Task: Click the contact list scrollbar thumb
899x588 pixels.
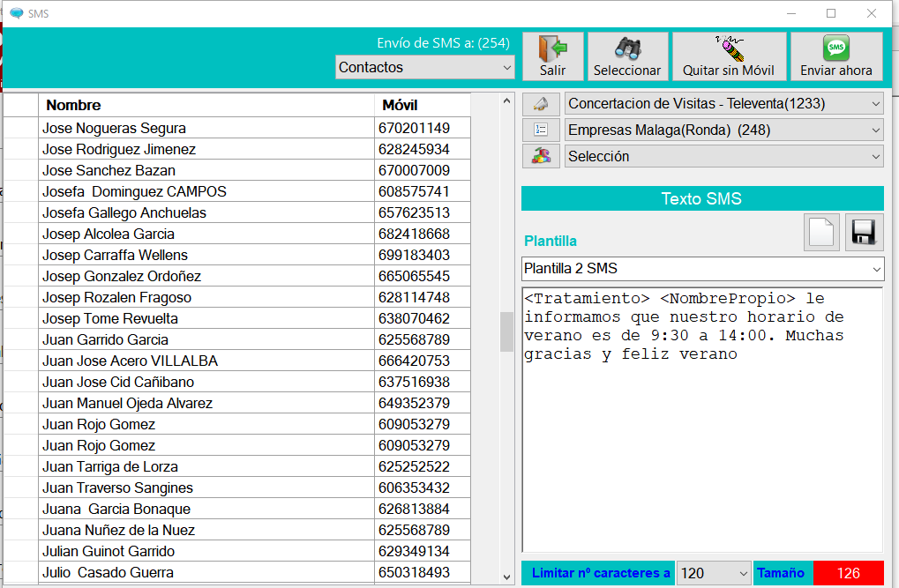Action: point(506,331)
